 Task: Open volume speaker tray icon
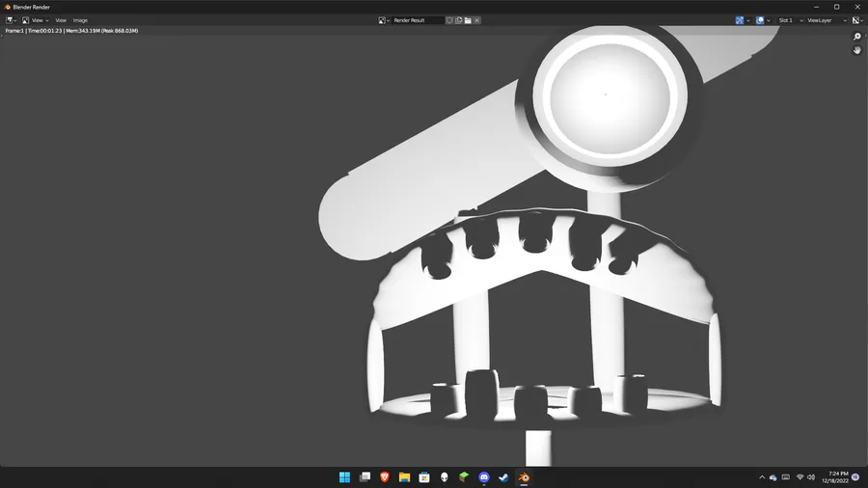[x=811, y=477]
